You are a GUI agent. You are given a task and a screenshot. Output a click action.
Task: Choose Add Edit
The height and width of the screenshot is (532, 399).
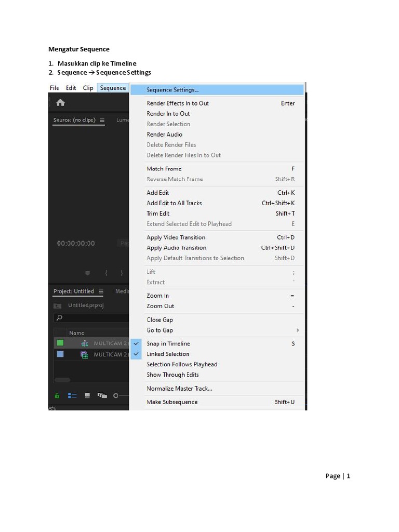point(217,193)
